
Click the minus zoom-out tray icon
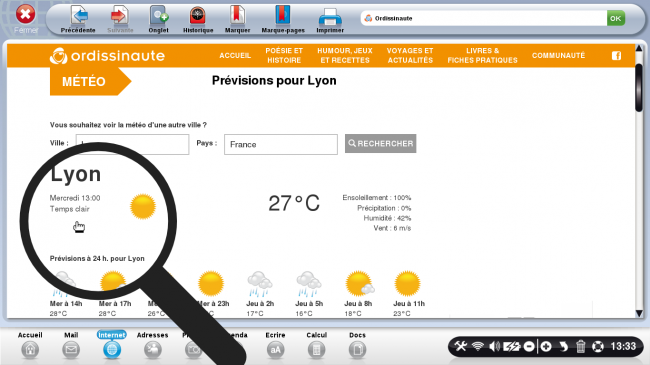(529, 346)
